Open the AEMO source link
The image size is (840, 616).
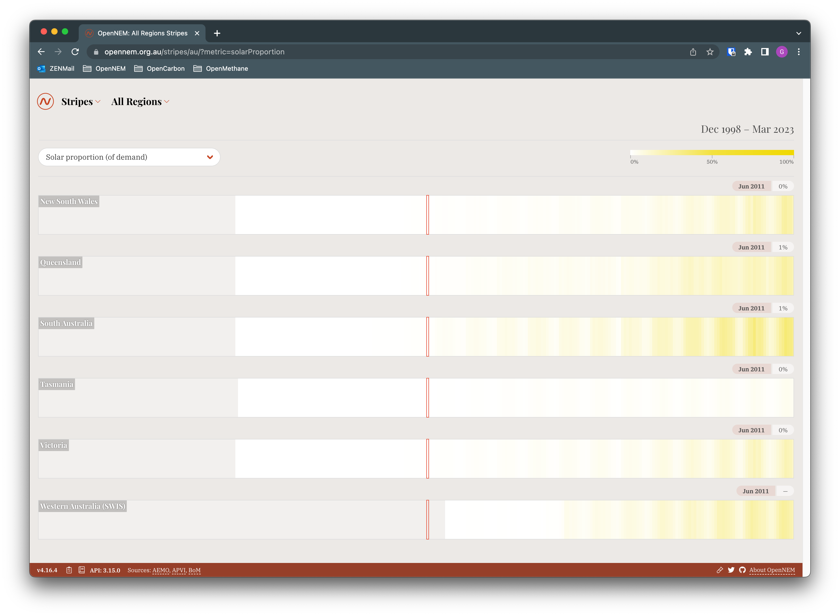coord(161,570)
